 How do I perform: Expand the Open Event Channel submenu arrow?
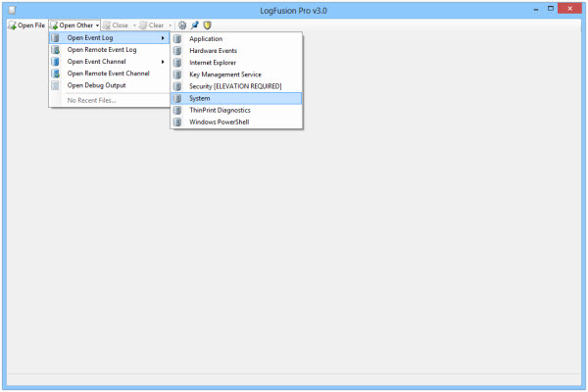(163, 62)
